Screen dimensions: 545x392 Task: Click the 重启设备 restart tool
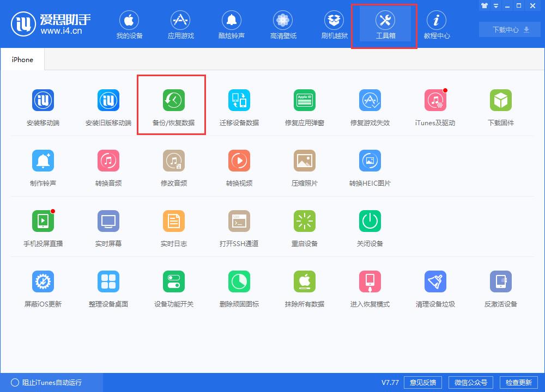click(304, 227)
